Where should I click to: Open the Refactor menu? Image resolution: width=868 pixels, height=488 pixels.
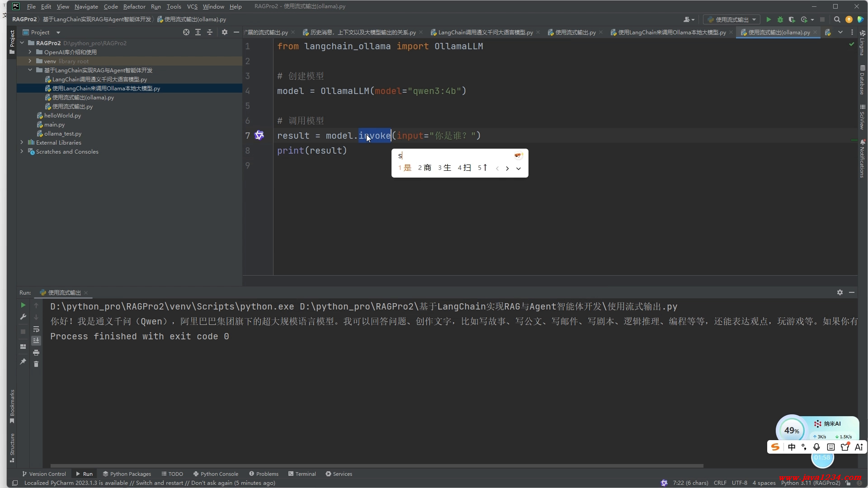click(x=134, y=6)
